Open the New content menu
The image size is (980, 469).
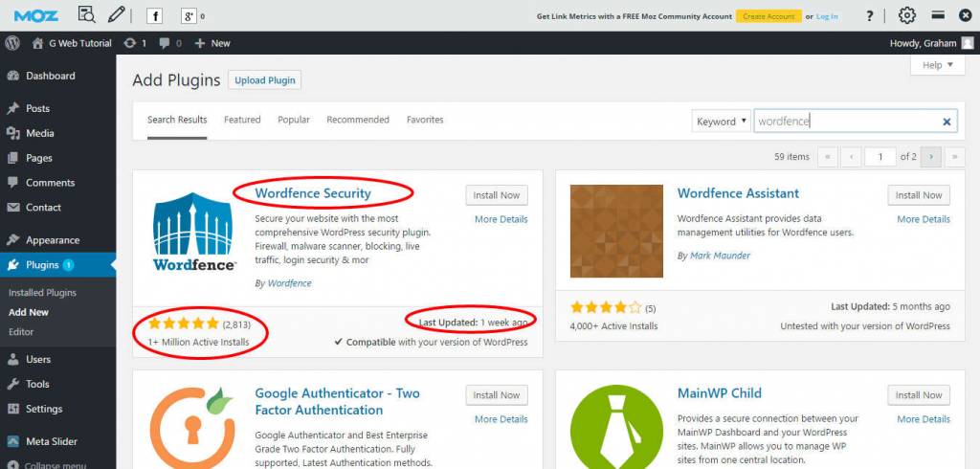click(x=212, y=43)
